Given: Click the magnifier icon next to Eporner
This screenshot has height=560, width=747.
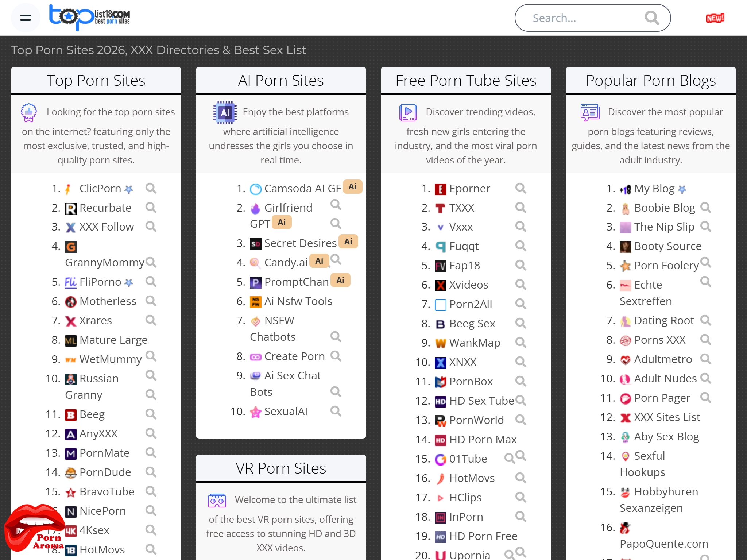Looking at the screenshot, I should (x=520, y=188).
